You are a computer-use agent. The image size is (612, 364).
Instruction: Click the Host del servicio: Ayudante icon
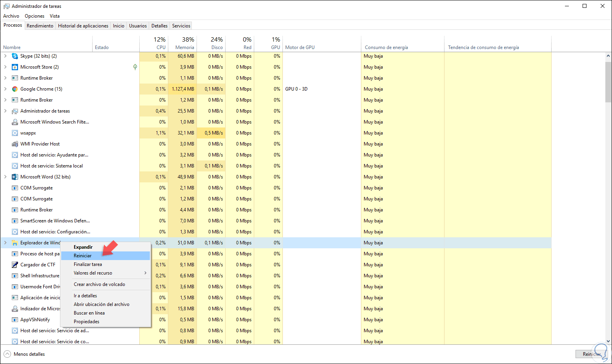(15, 155)
